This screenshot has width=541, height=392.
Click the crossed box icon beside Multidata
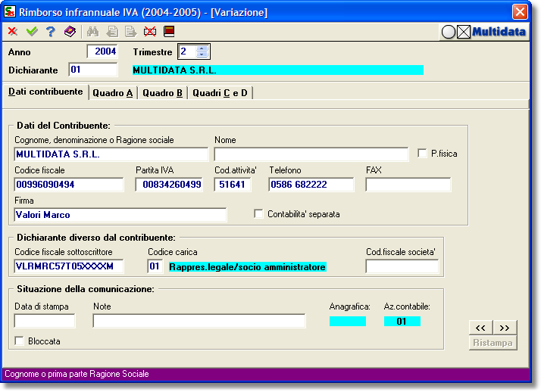(464, 32)
